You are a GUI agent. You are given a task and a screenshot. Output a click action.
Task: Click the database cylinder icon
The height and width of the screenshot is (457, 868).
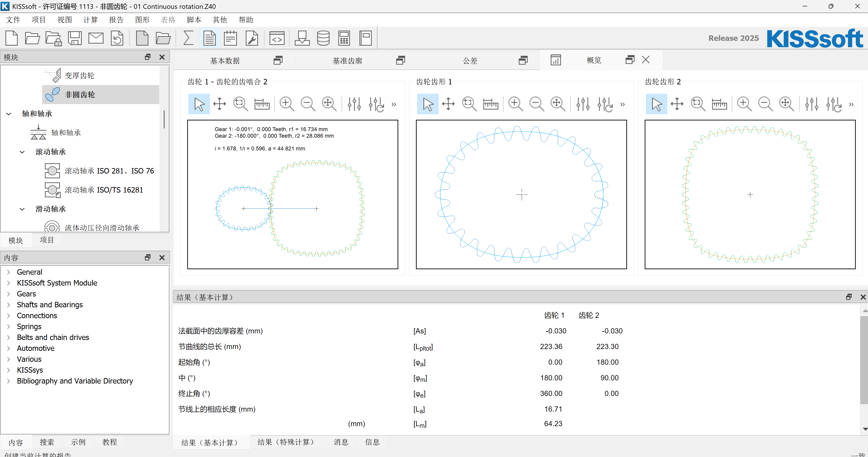coord(323,38)
